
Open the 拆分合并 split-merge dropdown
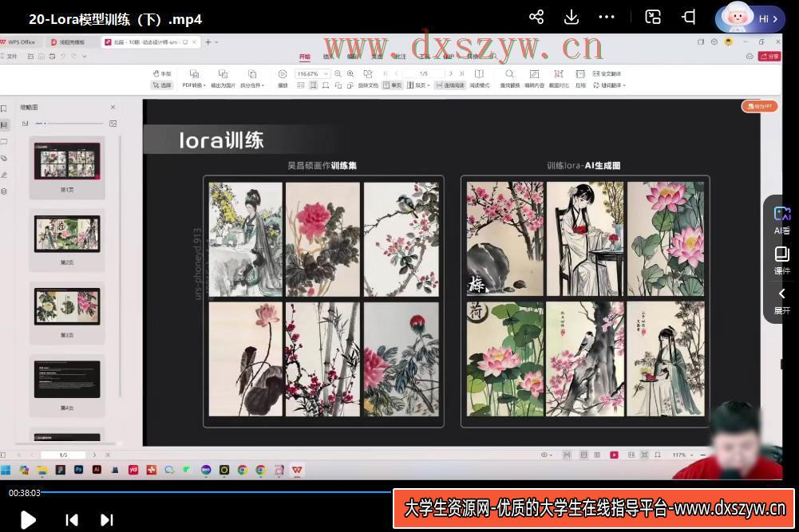(252, 79)
